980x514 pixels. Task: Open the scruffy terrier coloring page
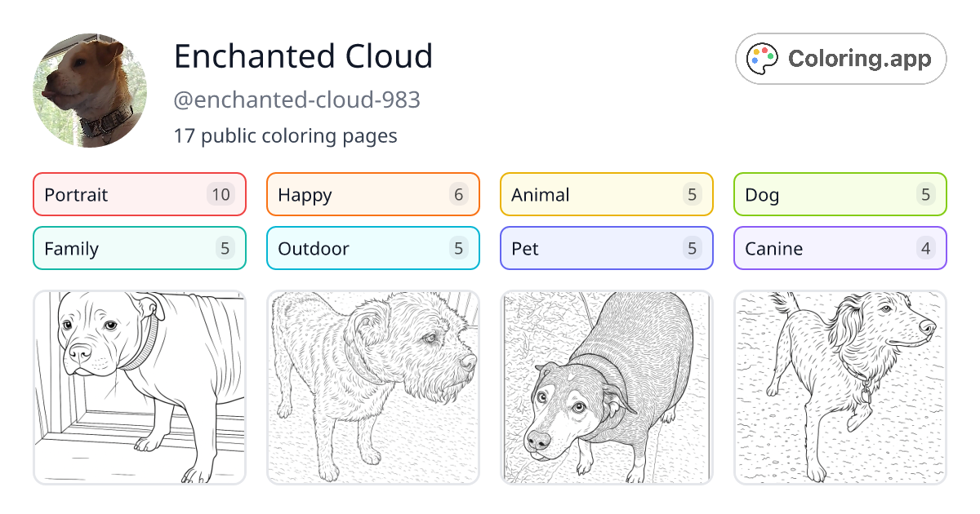tap(372, 387)
